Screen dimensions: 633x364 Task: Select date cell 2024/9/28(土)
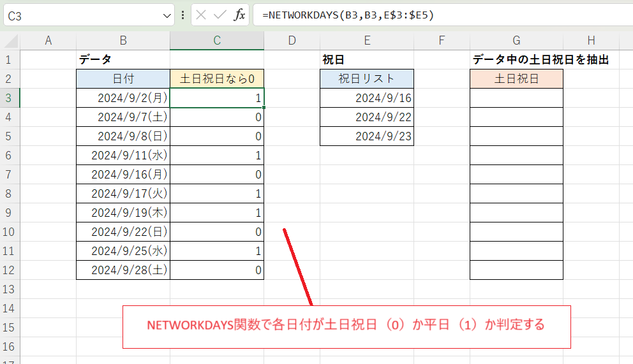pos(123,270)
